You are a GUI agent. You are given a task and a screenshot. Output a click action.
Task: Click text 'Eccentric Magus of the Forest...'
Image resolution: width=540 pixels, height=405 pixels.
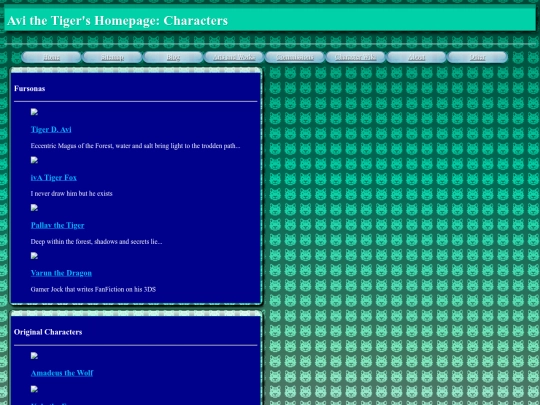point(135,146)
